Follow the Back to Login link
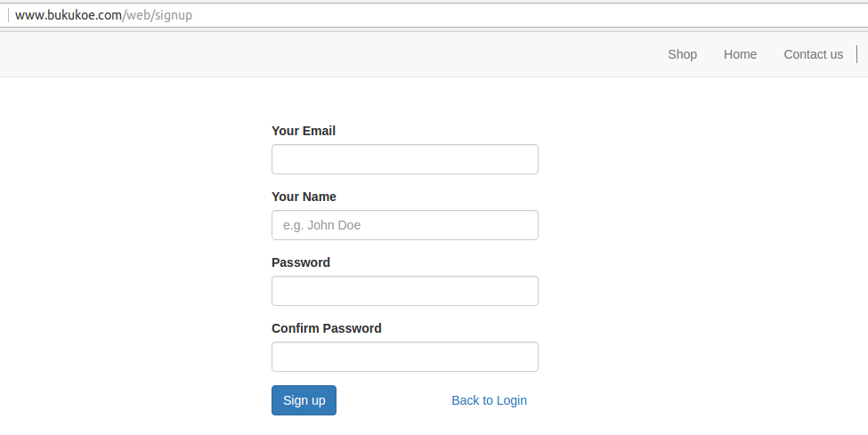 [489, 400]
